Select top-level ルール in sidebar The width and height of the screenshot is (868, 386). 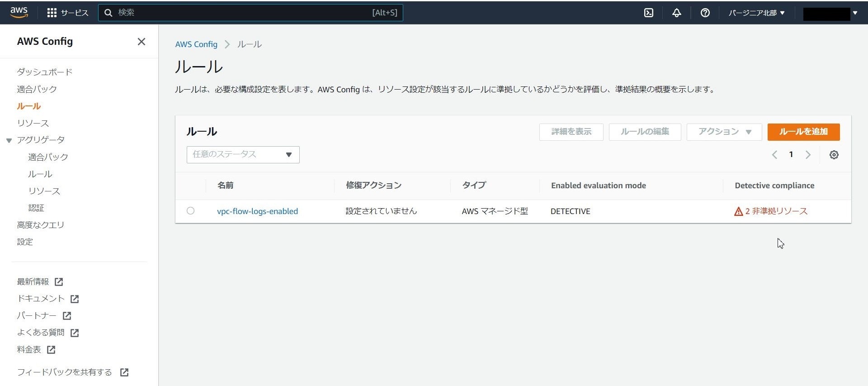[x=29, y=106]
